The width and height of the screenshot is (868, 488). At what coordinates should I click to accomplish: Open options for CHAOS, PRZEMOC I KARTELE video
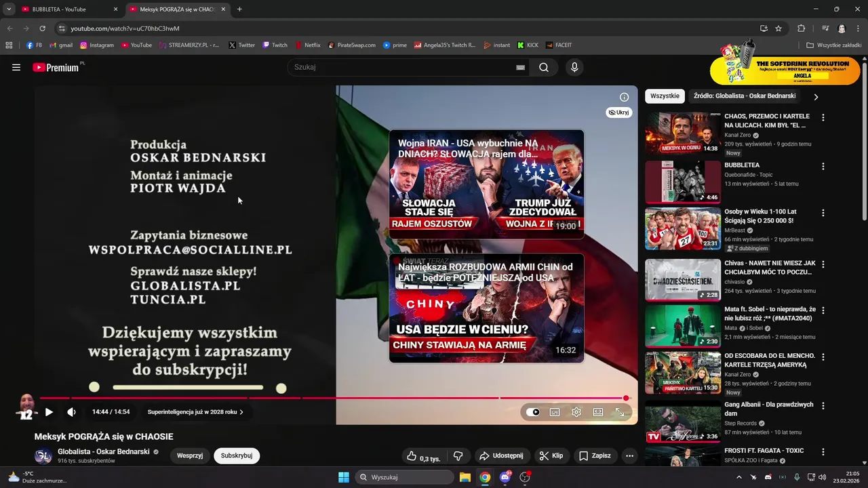[x=823, y=117]
